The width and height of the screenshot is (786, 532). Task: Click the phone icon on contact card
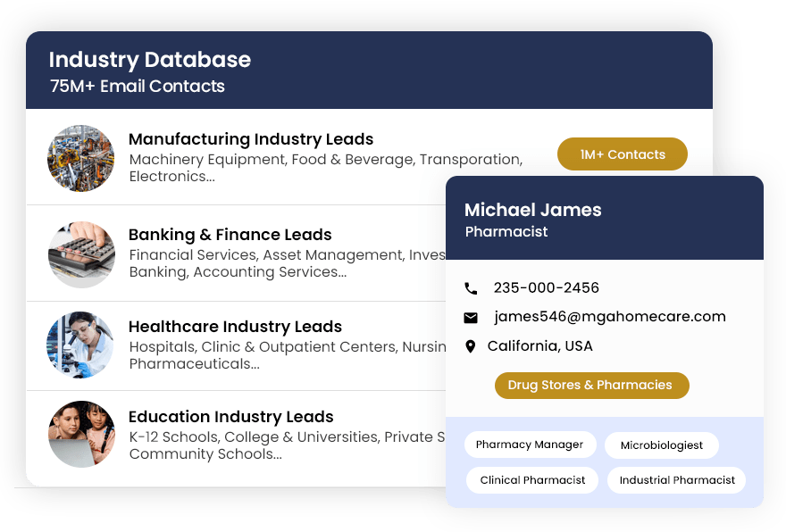[471, 288]
